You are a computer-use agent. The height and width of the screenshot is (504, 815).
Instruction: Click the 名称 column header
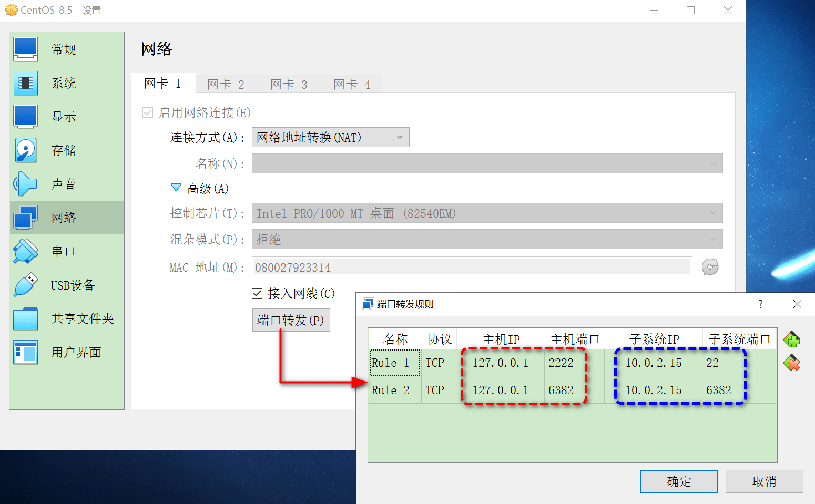(395, 339)
